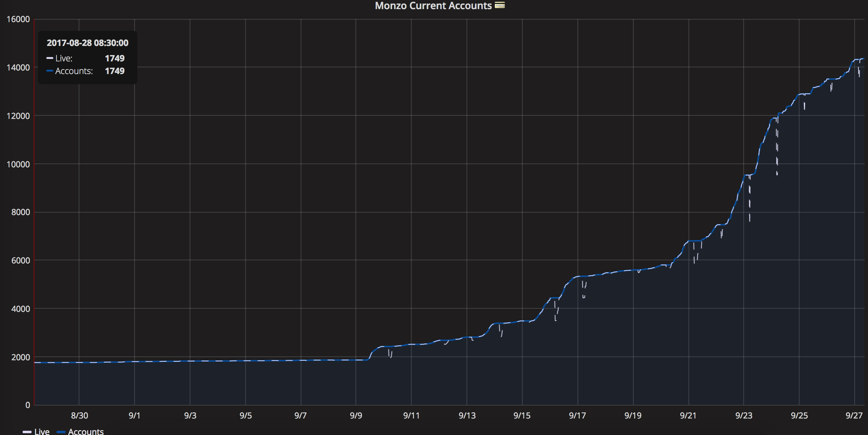Click x-axis date label 9/7
The height and width of the screenshot is (435, 868).
[x=301, y=416]
